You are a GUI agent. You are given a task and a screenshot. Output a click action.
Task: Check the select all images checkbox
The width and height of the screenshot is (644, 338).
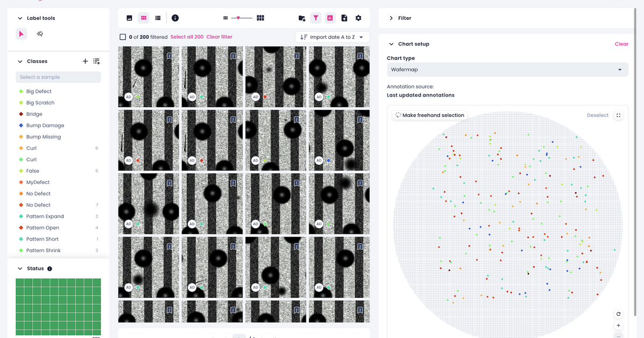pos(122,36)
